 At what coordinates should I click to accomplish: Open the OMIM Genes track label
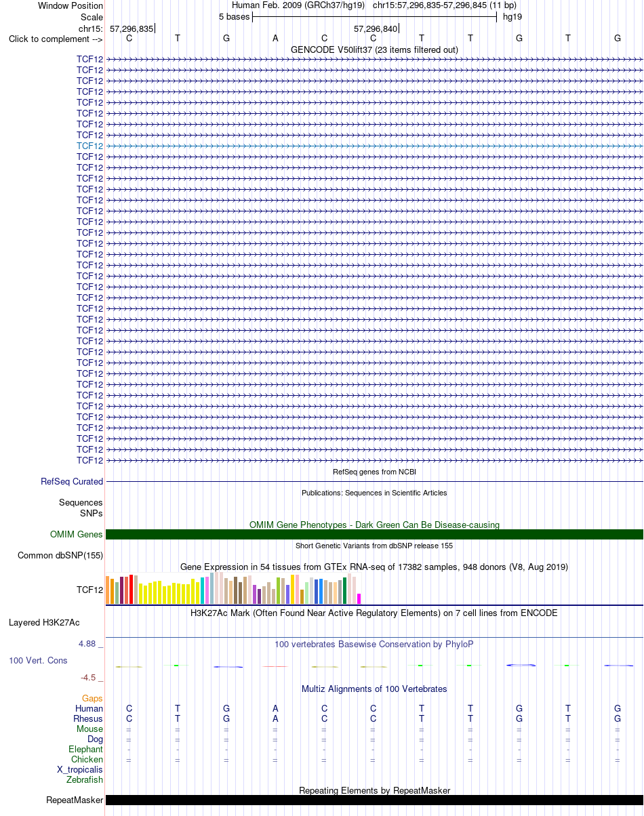77,535
